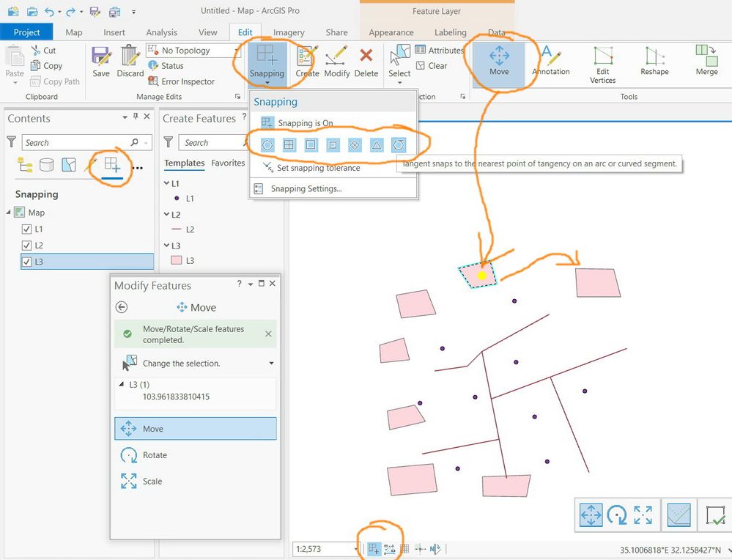Toggle Intersection snapping with the diamond icon
Viewport: 732px width, 560px height.
click(355, 145)
